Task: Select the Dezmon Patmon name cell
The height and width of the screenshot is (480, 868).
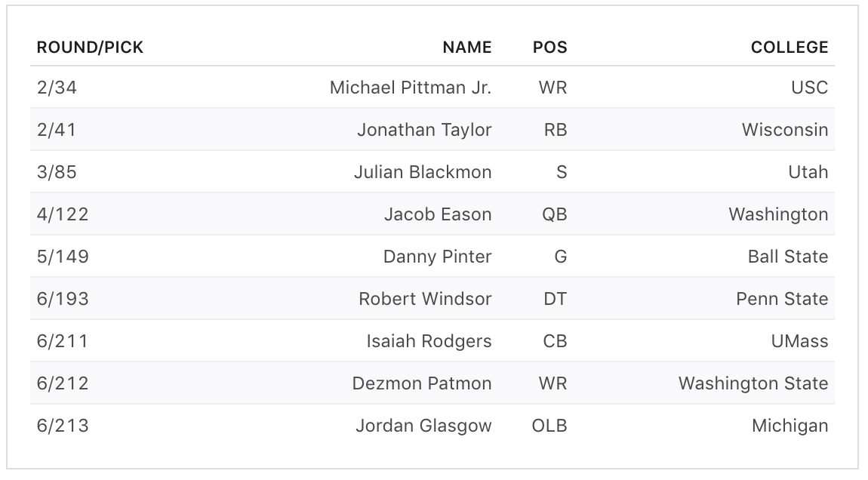Action: coord(422,383)
